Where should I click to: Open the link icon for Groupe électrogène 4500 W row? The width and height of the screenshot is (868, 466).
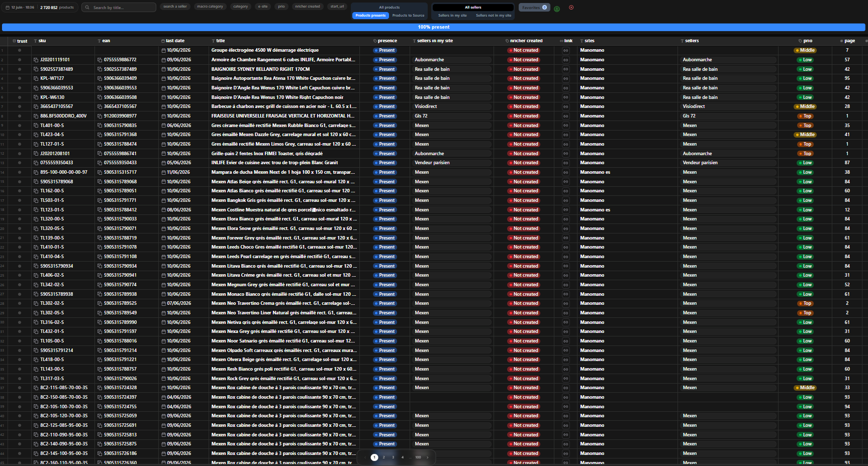(x=565, y=50)
